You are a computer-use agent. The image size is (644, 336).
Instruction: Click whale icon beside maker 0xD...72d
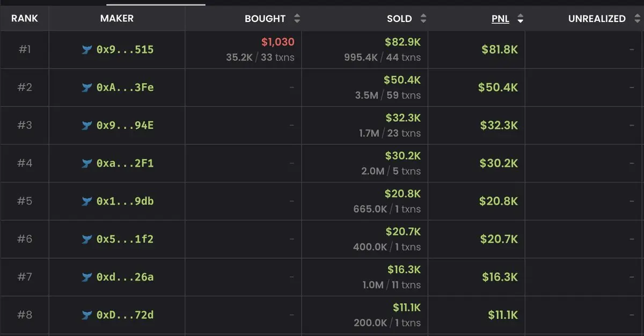[87, 315]
